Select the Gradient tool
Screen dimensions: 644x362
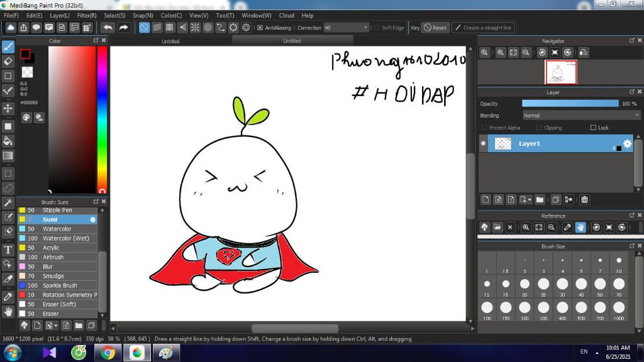coord(8,156)
